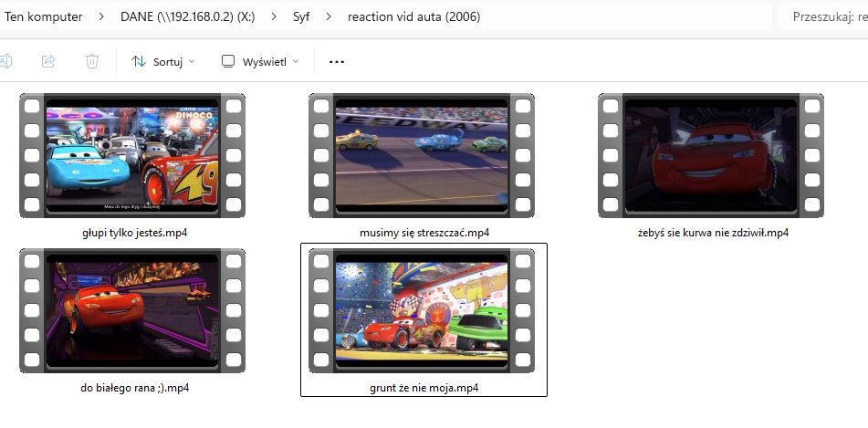
Task: Click Syf folder in breadcrumb
Action: [301, 16]
